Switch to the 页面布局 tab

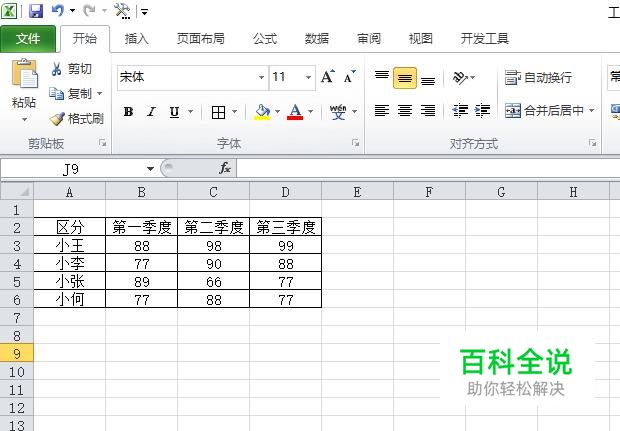[x=200, y=38]
